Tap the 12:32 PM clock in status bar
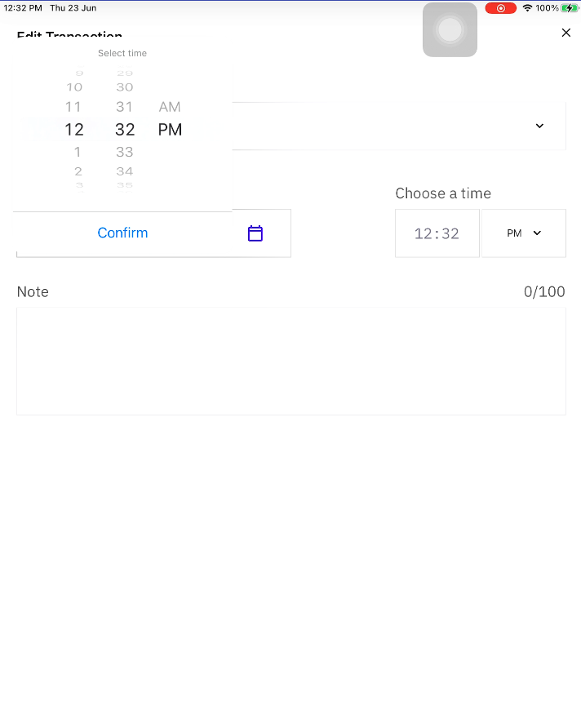Screen dimensions: 581x728 21,7
